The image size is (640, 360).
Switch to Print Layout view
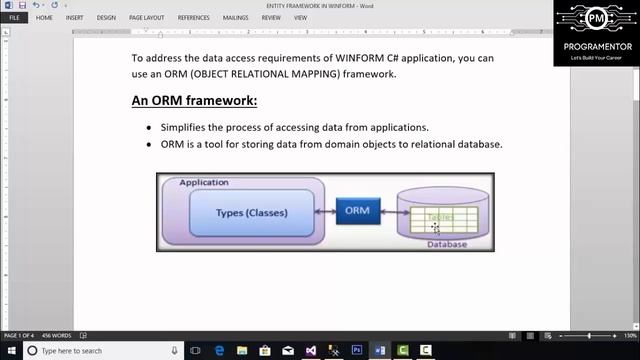pos(530,336)
